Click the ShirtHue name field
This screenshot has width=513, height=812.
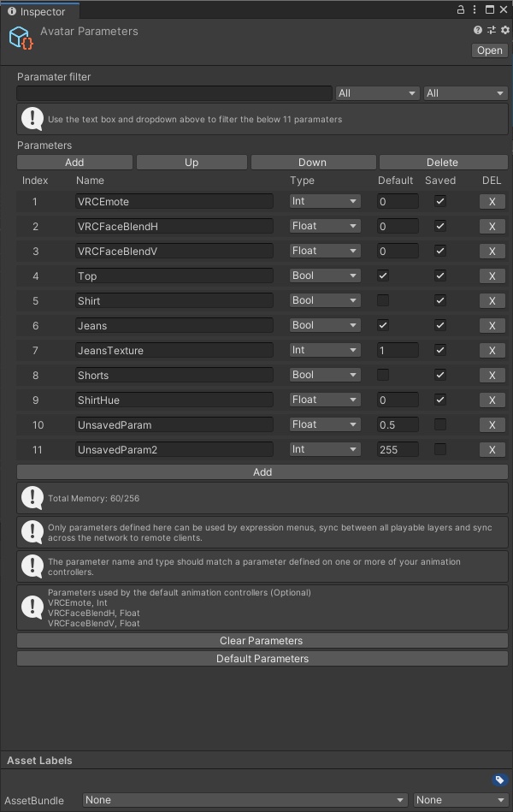coord(174,400)
